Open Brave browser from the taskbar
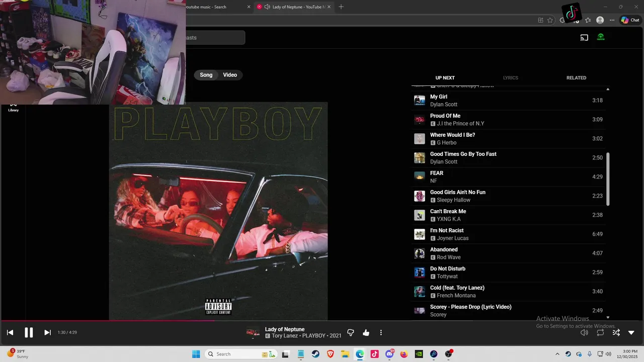The width and height of the screenshot is (644, 362). pyautogui.click(x=330, y=354)
